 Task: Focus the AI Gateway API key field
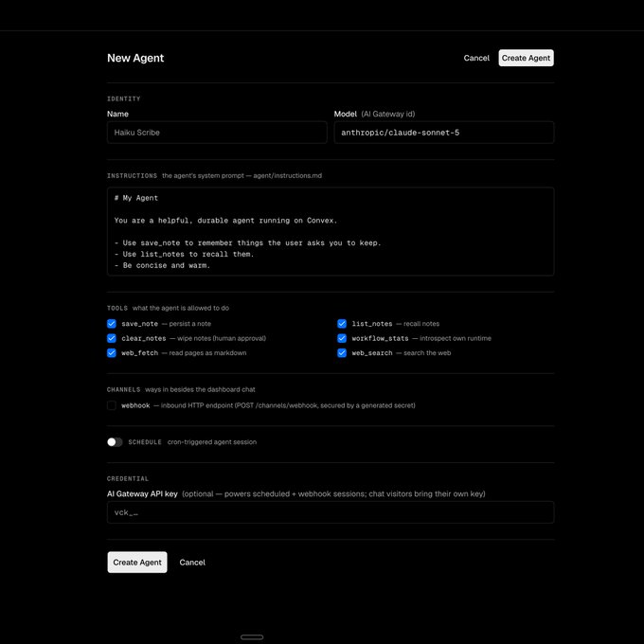pyautogui.click(x=331, y=512)
